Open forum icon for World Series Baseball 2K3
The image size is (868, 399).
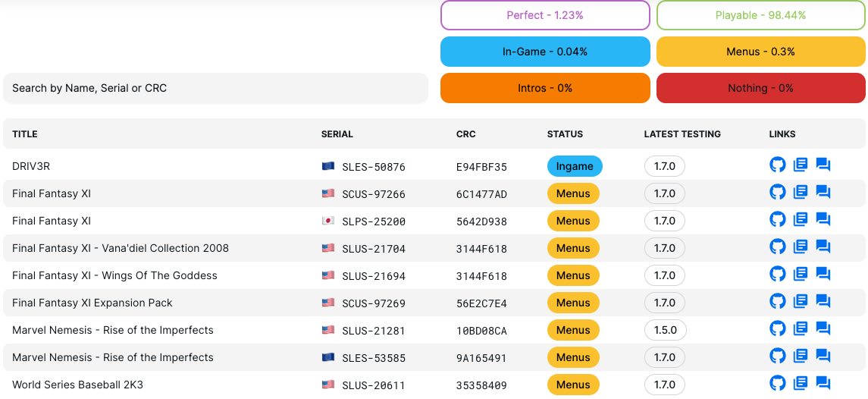pos(823,384)
